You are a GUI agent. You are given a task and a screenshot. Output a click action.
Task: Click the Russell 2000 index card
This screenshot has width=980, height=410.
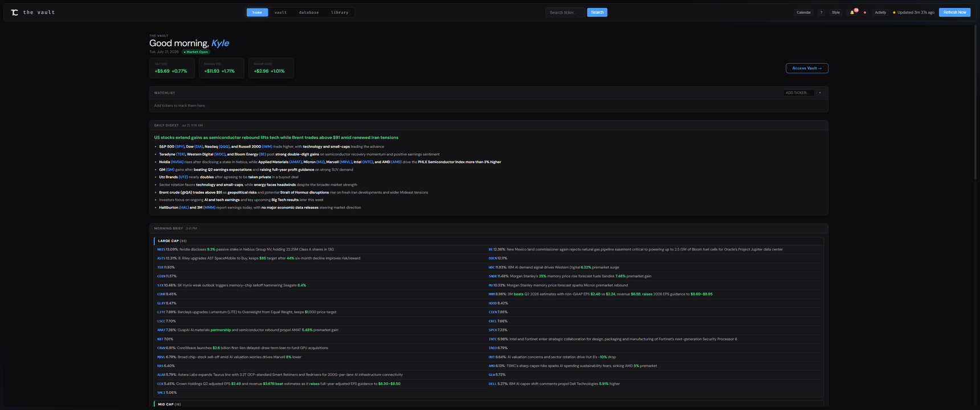(x=271, y=68)
